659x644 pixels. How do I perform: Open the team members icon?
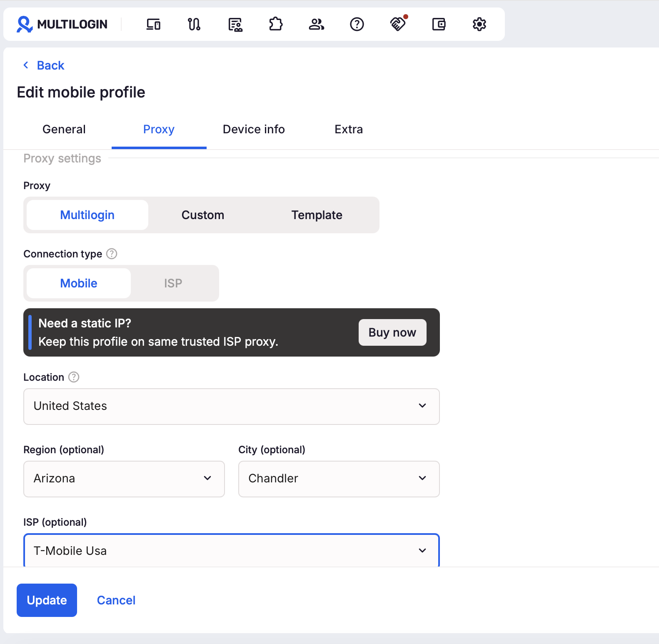coord(317,24)
